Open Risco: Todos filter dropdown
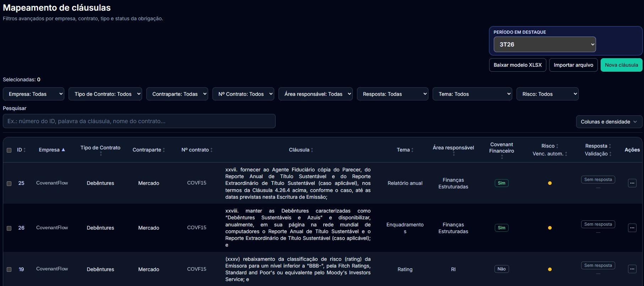644x286 pixels. pos(547,94)
